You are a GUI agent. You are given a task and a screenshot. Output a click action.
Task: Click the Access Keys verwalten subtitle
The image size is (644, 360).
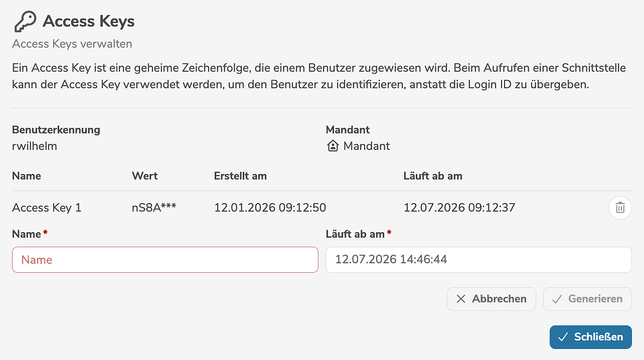(72, 44)
